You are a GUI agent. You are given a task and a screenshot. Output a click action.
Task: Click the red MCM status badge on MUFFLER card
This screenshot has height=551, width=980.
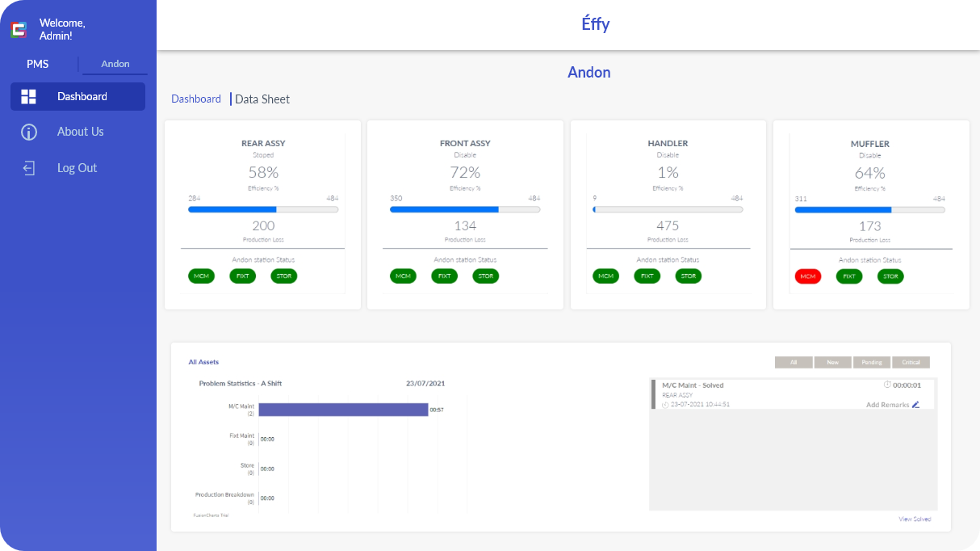coord(808,275)
